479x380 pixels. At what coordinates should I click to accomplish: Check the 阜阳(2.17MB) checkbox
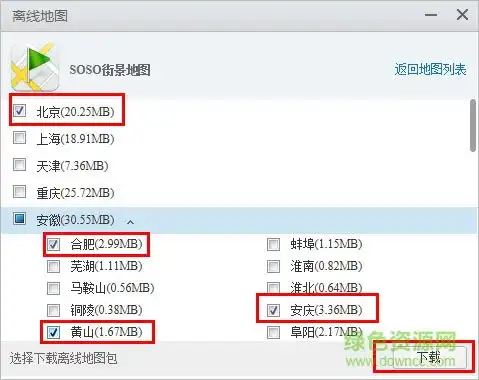click(x=273, y=332)
